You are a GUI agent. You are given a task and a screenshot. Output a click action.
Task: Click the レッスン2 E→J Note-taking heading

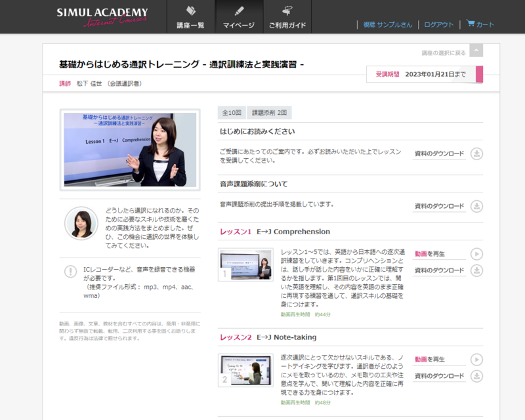[268, 337]
